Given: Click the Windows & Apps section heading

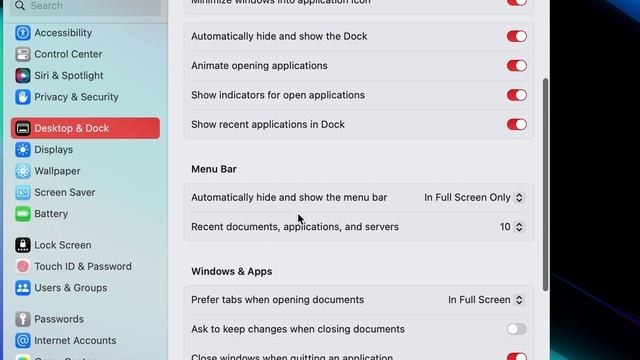Looking at the screenshot, I should 231,271.
